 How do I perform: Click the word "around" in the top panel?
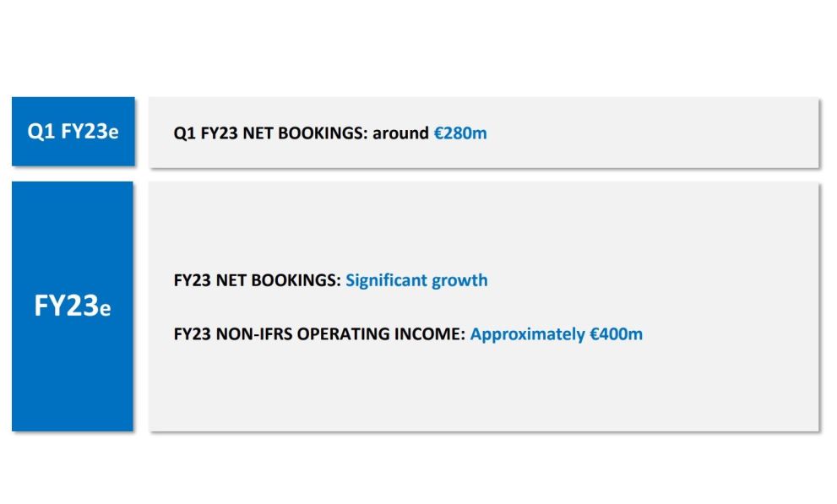tap(400, 133)
